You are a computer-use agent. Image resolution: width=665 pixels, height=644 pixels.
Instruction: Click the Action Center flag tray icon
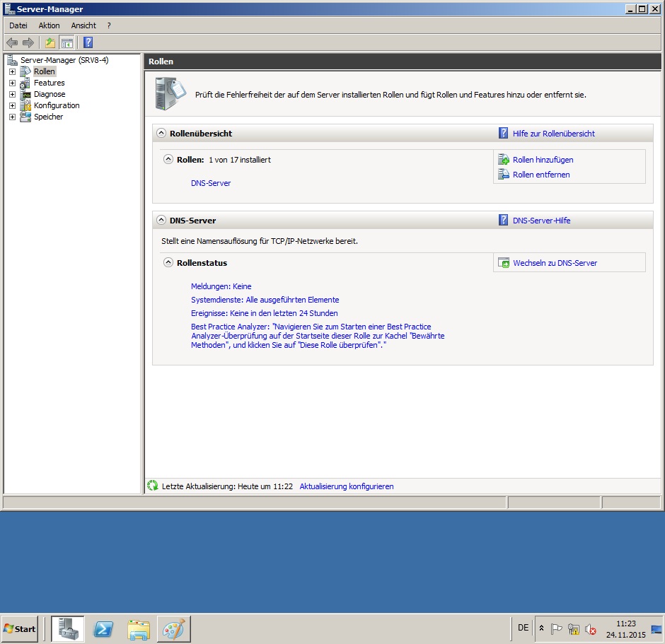557,629
